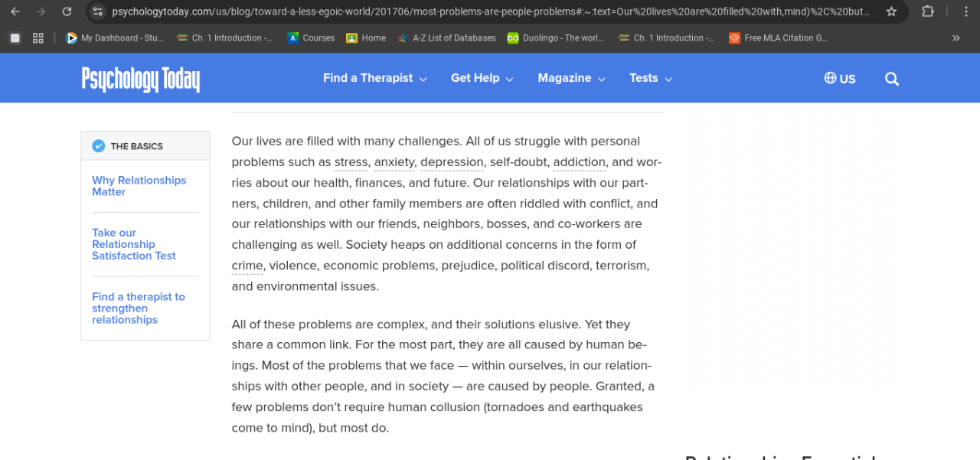The width and height of the screenshot is (980, 460).
Task: Reload the current page
Action: pyautogui.click(x=67, y=11)
